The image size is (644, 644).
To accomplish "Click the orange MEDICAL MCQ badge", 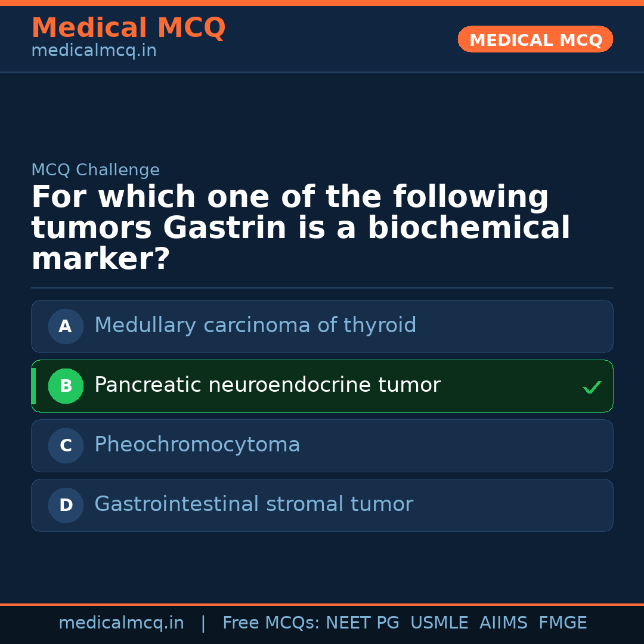I will [x=535, y=39].
